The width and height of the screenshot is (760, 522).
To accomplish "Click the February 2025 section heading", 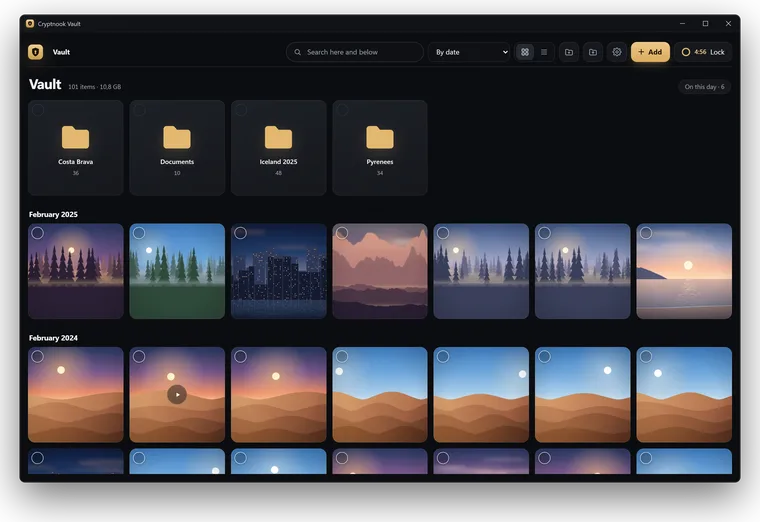I will click(53, 214).
